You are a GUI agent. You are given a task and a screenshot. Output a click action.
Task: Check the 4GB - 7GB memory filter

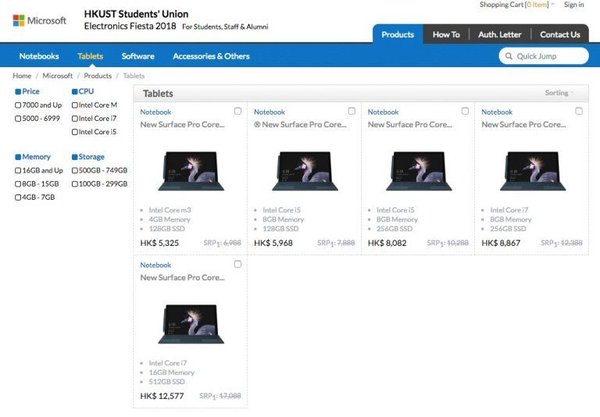coord(18,197)
